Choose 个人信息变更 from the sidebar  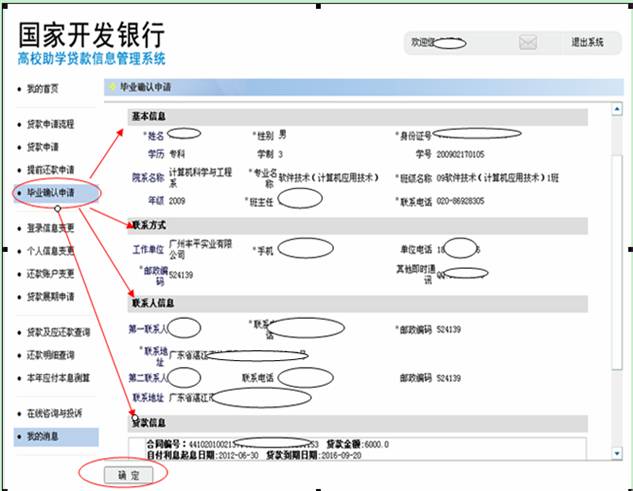pos(50,250)
